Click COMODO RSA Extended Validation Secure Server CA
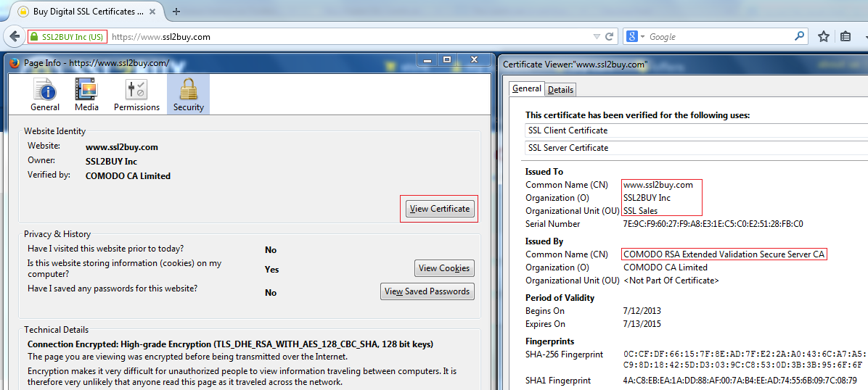The height and width of the screenshot is (390, 868). (x=724, y=254)
